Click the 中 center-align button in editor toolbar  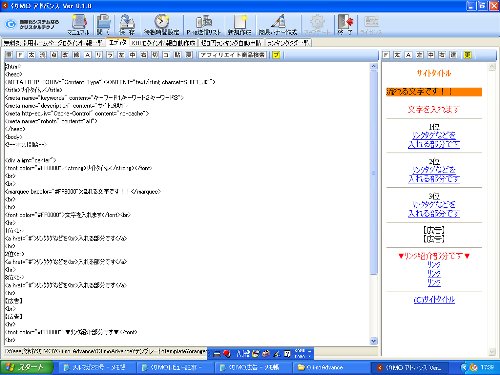tap(132, 55)
